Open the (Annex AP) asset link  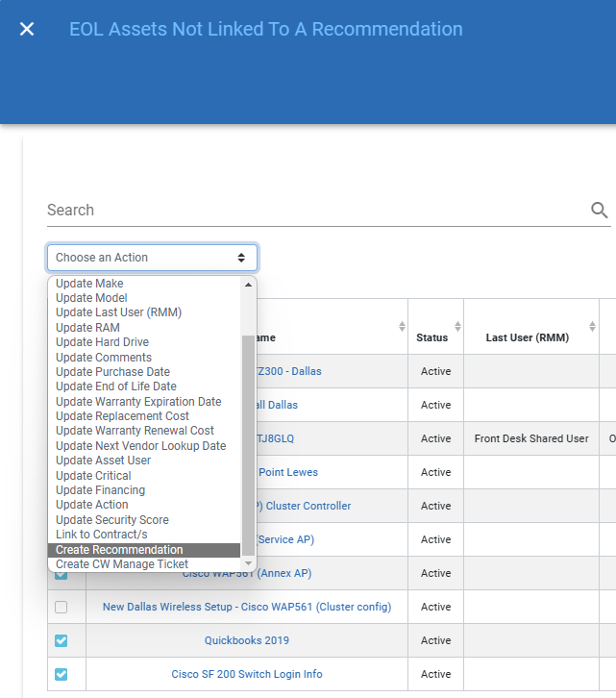click(247, 573)
